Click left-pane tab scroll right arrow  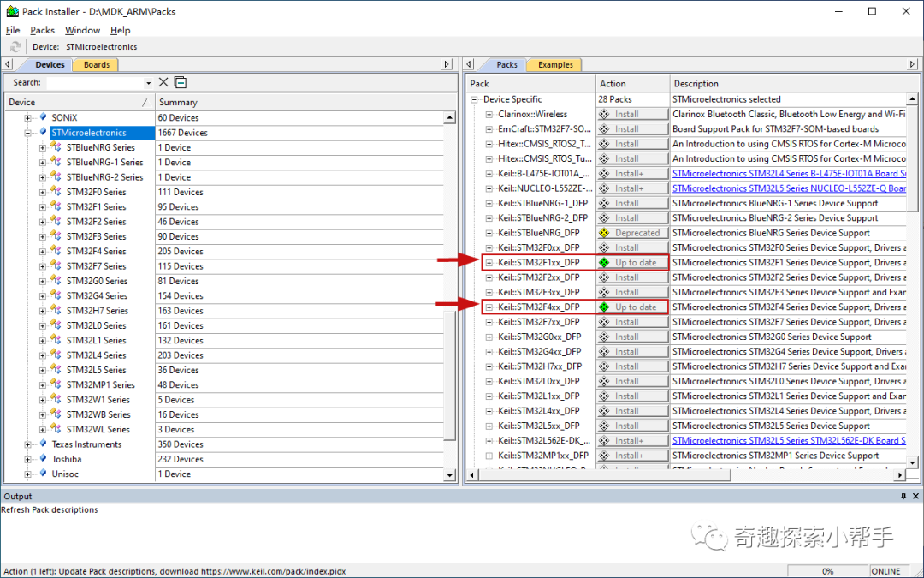click(x=447, y=64)
